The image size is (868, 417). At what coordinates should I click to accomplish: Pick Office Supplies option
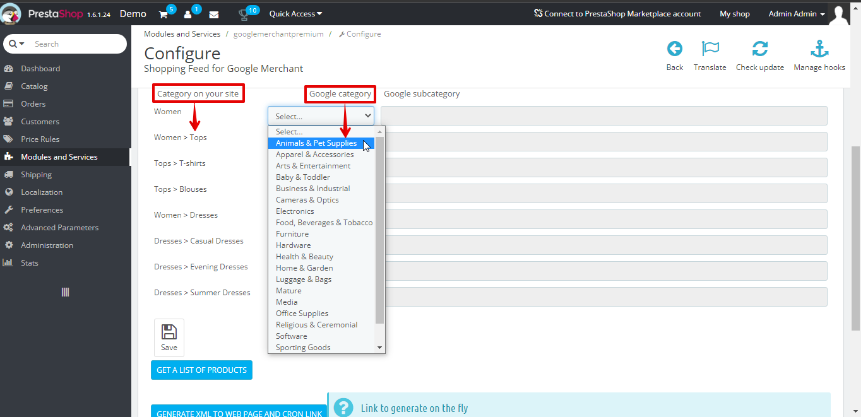click(321, 314)
